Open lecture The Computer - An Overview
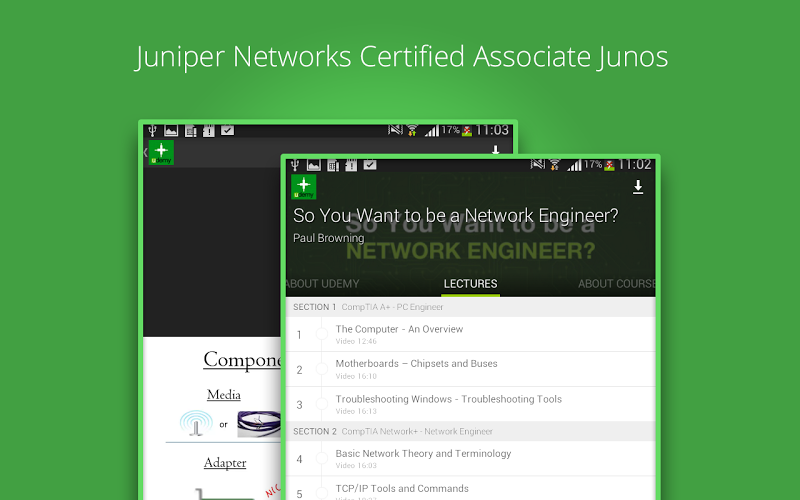800x500 pixels. (x=470, y=334)
